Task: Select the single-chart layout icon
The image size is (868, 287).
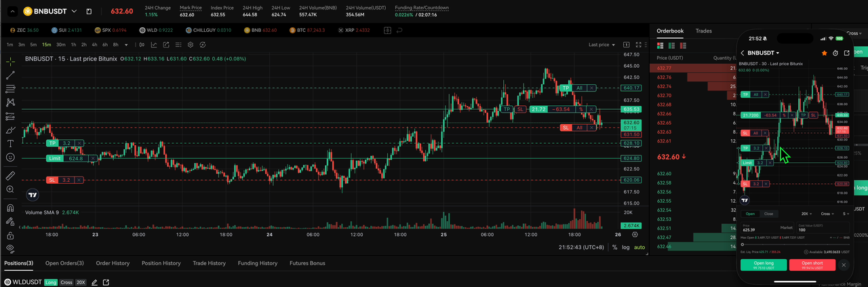Action: coord(627,45)
